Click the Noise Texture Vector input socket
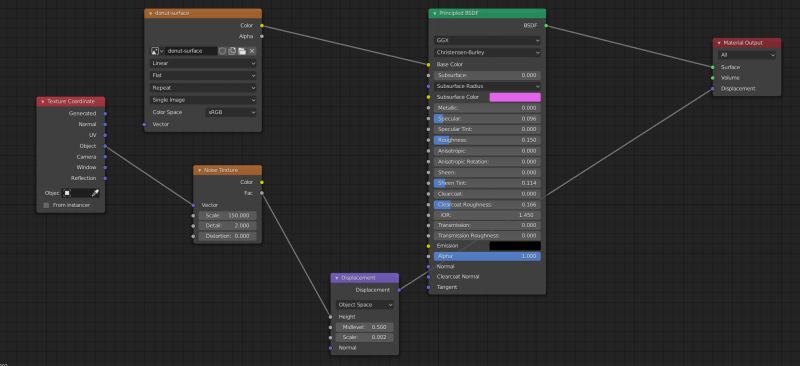 (x=193, y=205)
